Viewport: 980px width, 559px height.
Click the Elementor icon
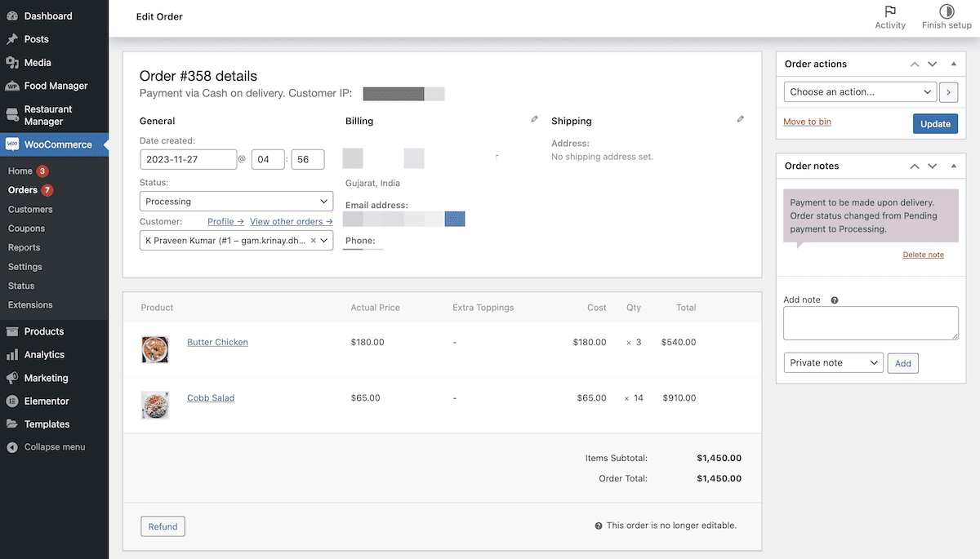pos(12,402)
